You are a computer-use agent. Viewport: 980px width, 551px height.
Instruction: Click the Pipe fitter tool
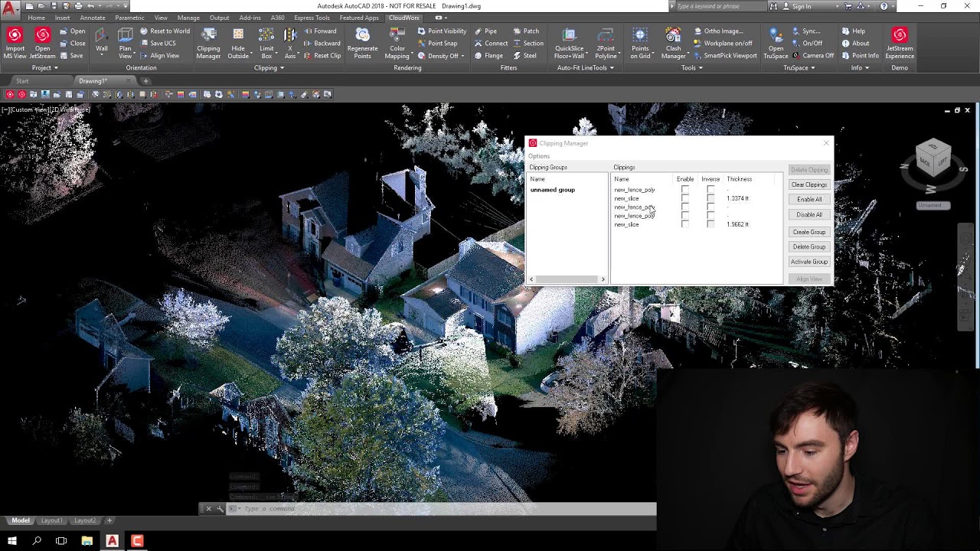(x=485, y=31)
